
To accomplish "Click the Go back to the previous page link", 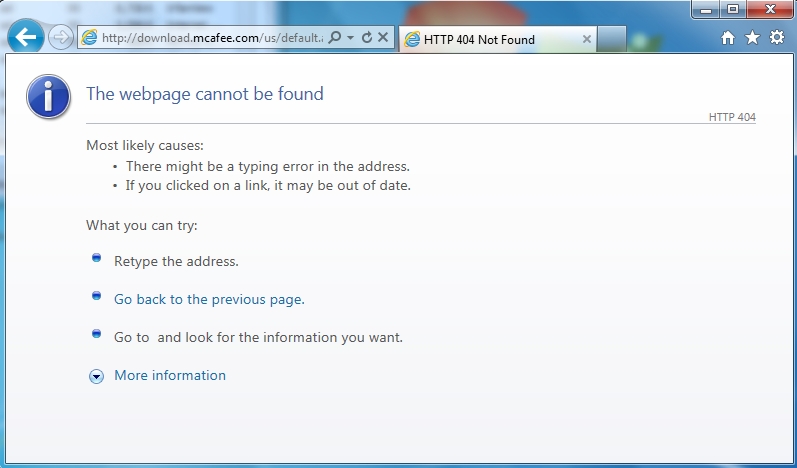I will (x=209, y=299).
